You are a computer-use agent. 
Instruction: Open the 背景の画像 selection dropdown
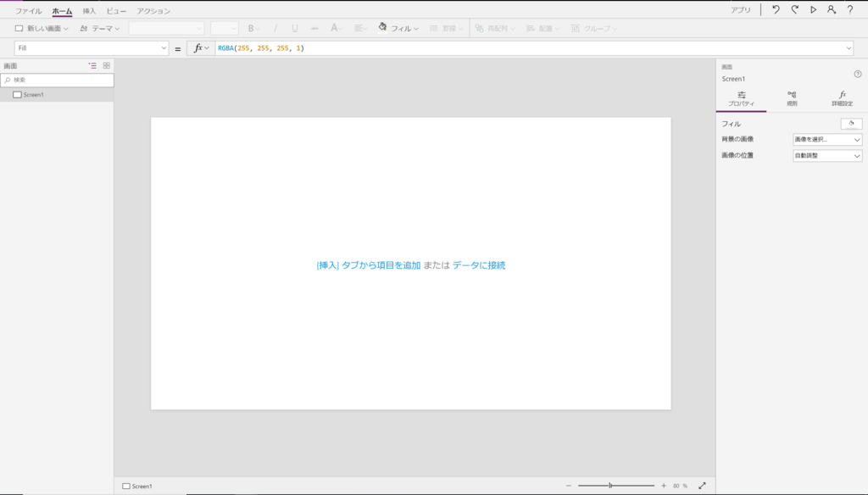[826, 139]
